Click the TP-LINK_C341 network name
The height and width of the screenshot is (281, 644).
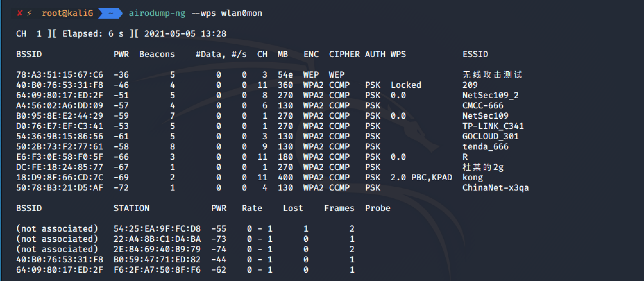pyautogui.click(x=493, y=126)
